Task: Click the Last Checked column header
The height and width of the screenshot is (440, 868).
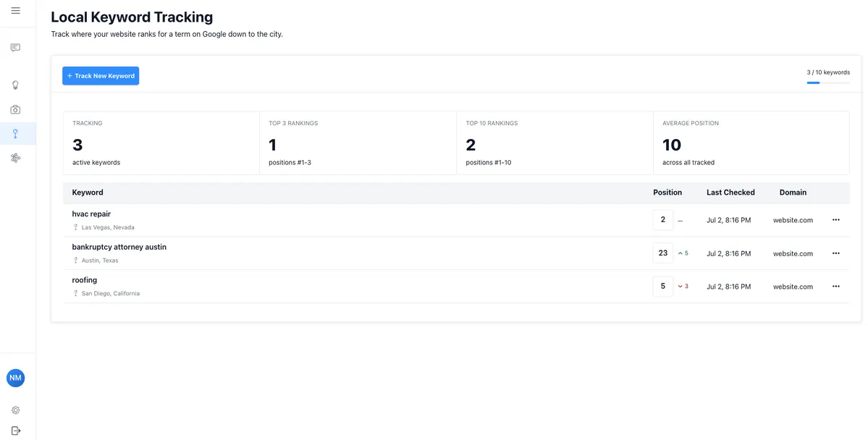Action: [730, 192]
